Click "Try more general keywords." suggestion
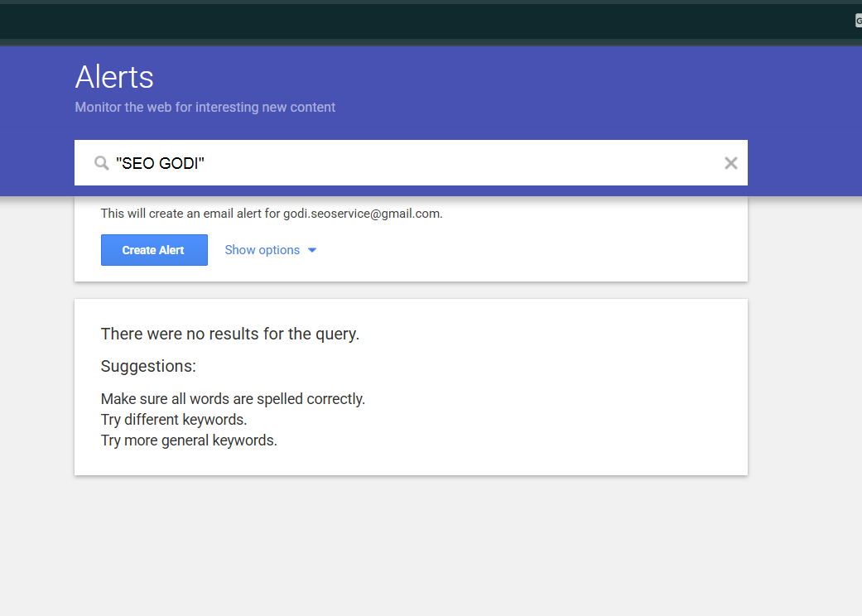This screenshot has width=862, height=616. pyautogui.click(x=189, y=440)
